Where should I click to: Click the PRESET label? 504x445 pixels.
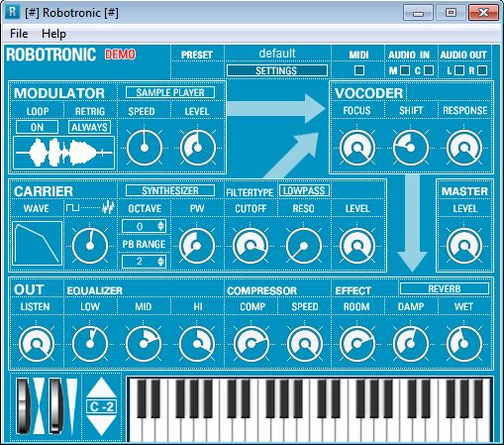(197, 55)
